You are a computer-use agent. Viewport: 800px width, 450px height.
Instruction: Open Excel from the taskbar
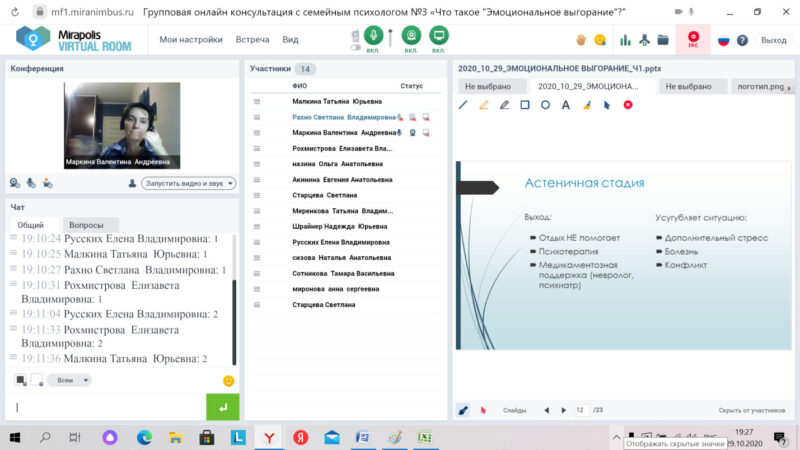pyautogui.click(x=425, y=437)
